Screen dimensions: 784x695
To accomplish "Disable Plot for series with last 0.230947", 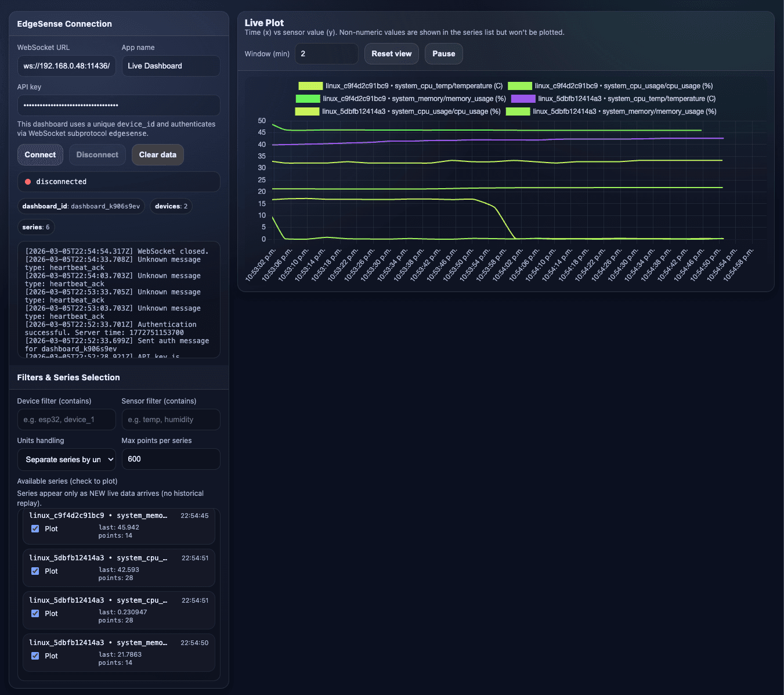I will pyautogui.click(x=35, y=614).
